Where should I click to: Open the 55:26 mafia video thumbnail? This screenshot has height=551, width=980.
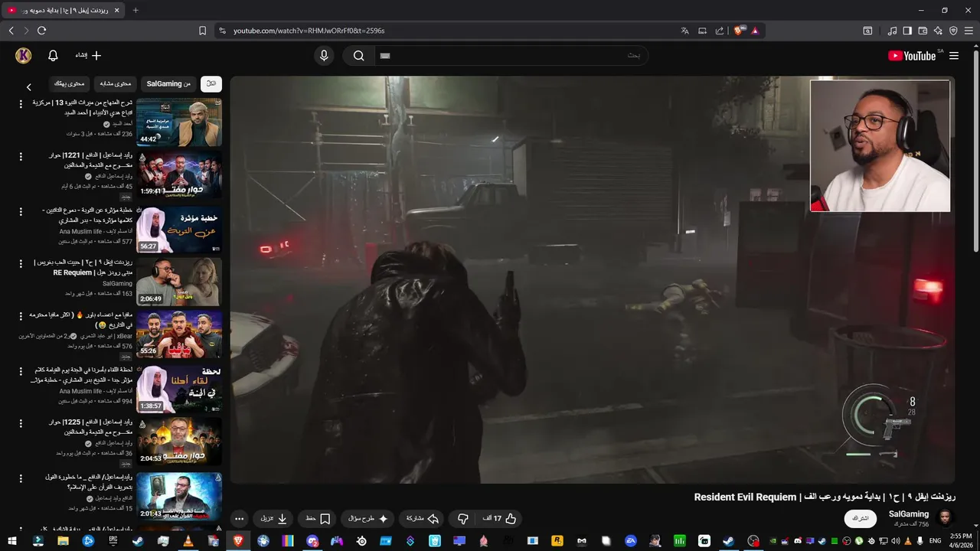pyautogui.click(x=179, y=334)
